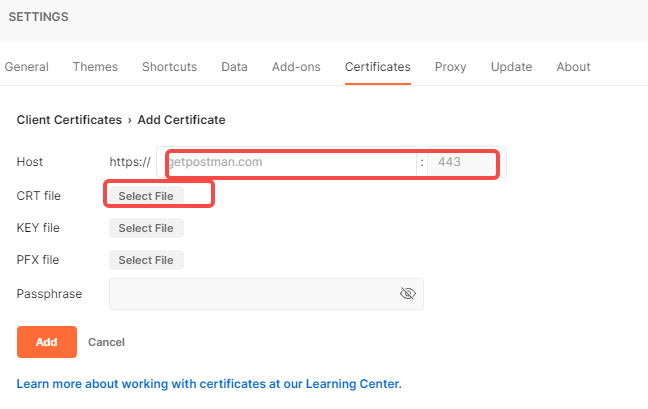Screen dimensions: 648x409
Task: Click the SETTINGS header title
Action: 38,17
